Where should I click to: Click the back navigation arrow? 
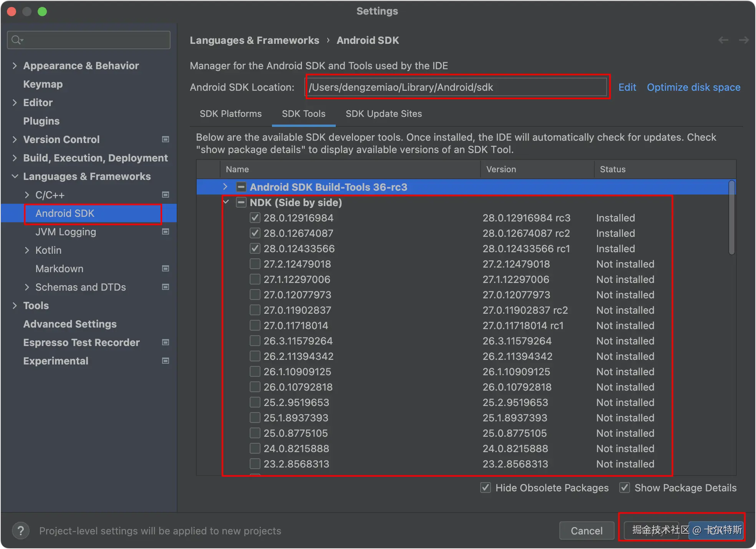tap(723, 40)
